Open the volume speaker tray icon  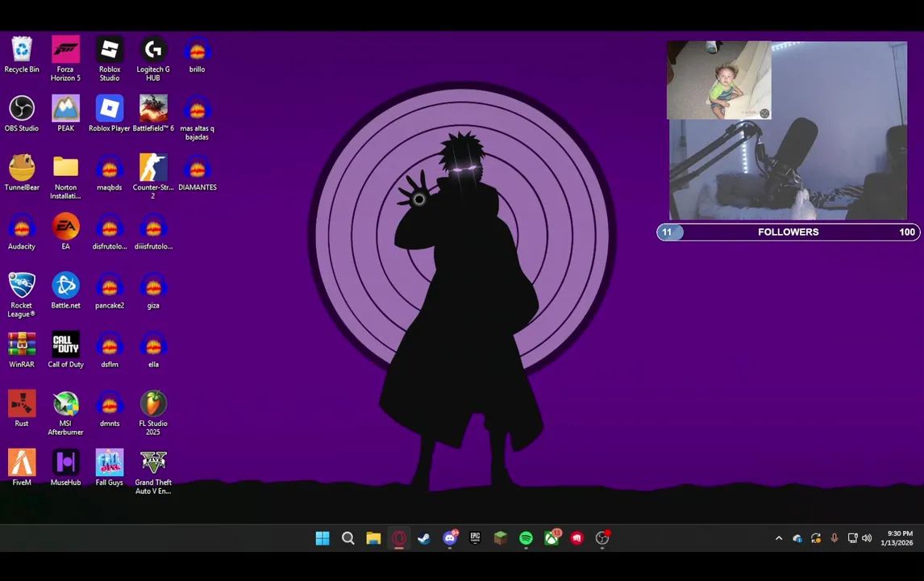coord(867,538)
